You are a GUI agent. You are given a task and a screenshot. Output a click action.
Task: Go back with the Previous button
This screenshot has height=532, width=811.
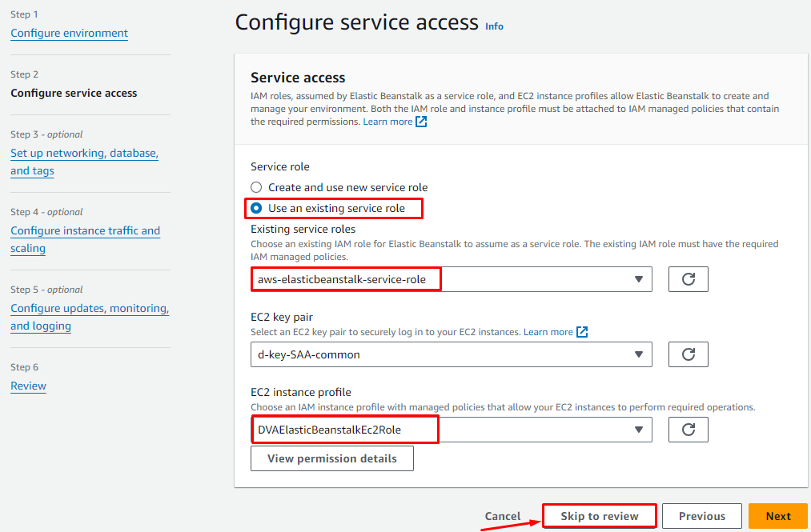(701, 516)
